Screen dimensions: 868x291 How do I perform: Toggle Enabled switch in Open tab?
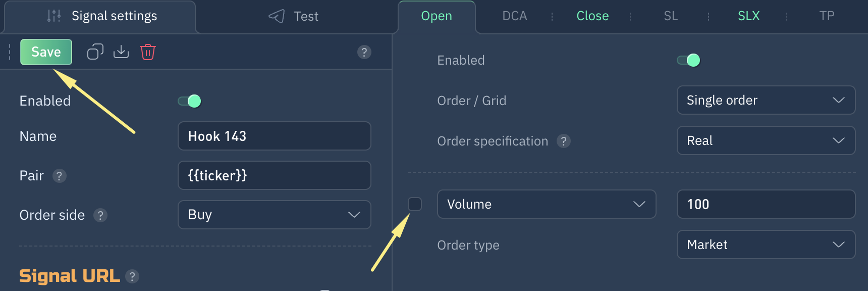coord(689,60)
